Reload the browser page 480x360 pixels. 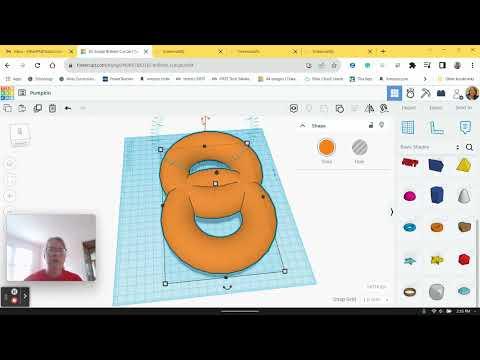coord(37,65)
